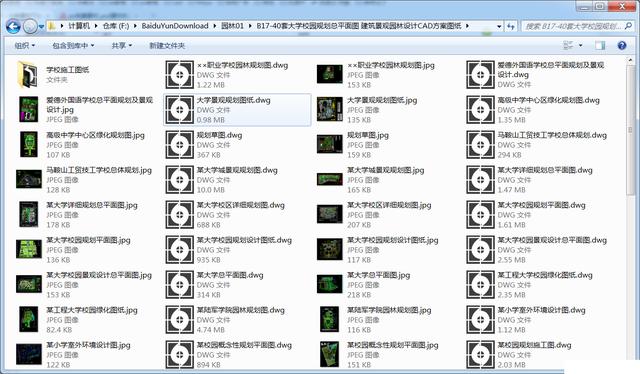Click the file name 某大学校区详细规划图.jpg
This screenshot has width=640, height=374.
tap(389, 205)
